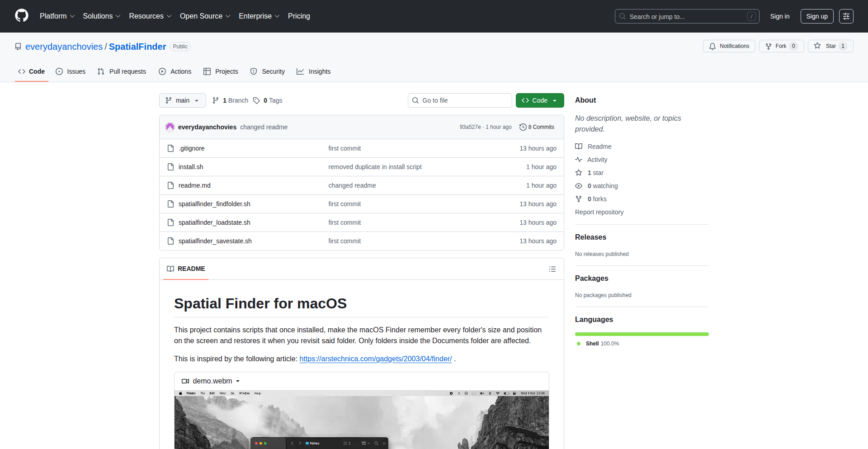This screenshot has width=868, height=449.
Task: Open the readme.md file
Action: coord(194,185)
